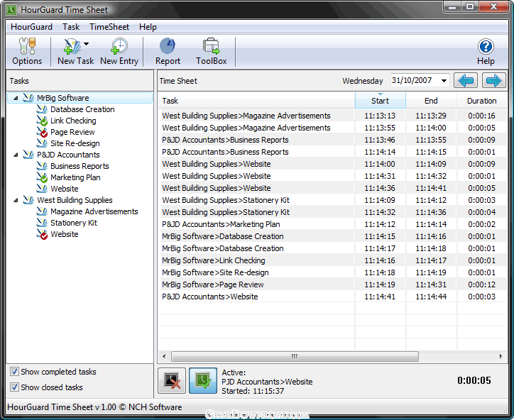Select the Database Creation entry starting 11:14:17
This screenshot has height=420, width=514.
(332, 248)
